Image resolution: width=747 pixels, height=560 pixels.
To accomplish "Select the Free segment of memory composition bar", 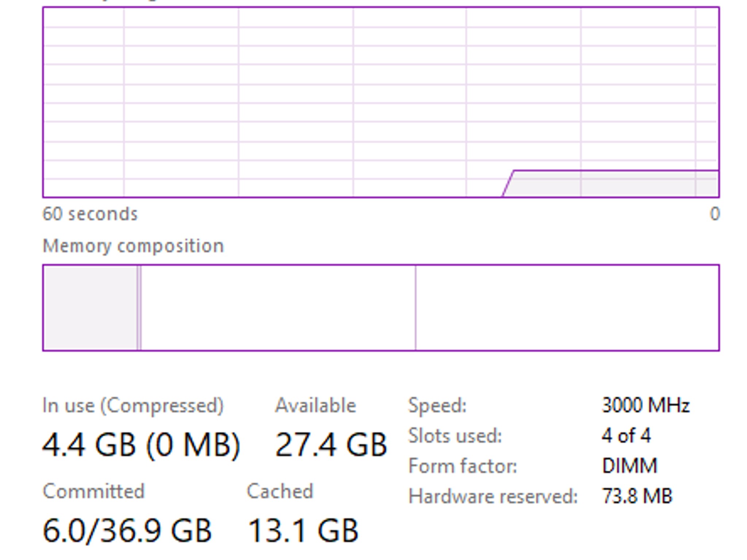I will pos(567,308).
